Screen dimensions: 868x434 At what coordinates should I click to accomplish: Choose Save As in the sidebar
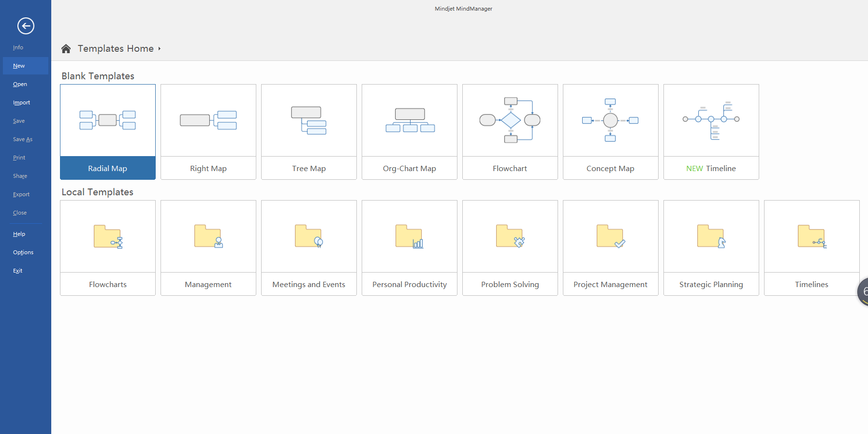tap(23, 139)
